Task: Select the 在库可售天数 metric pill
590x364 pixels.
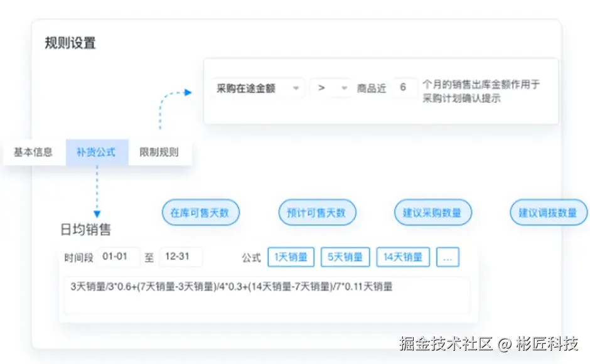Action: click(x=201, y=212)
